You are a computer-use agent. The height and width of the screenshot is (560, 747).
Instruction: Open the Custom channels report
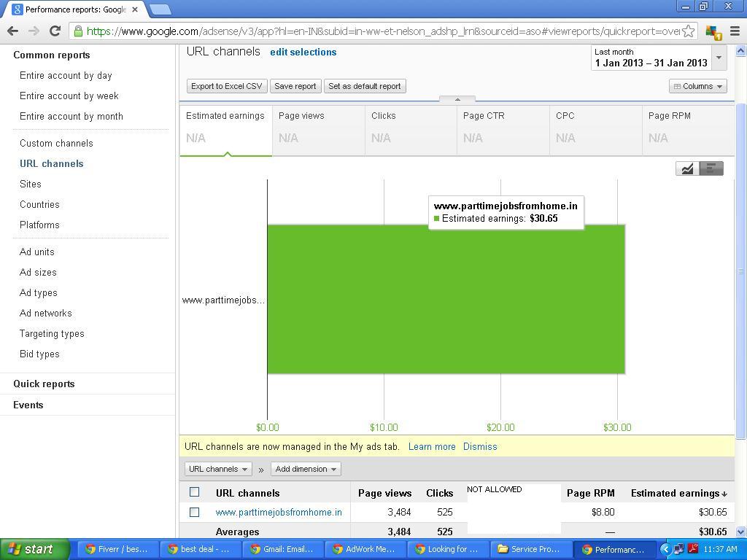(56, 144)
